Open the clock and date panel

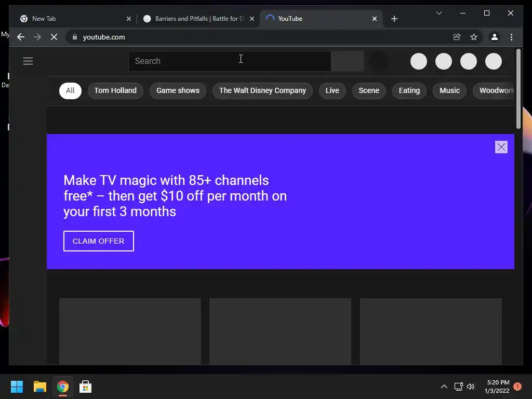pyautogui.click(x=497, y=387)
